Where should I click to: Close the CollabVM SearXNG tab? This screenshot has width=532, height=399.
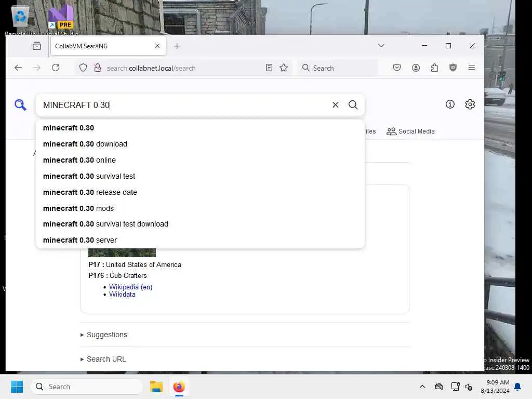[x=157, y=46]
